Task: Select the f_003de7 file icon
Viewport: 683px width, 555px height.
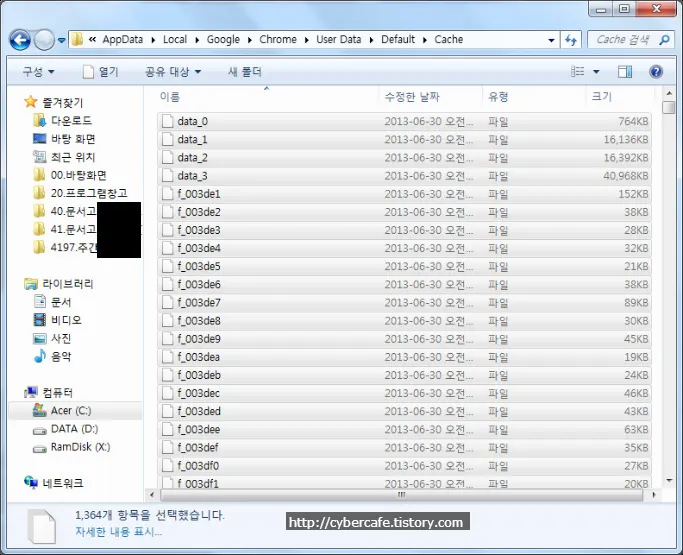Action: click(x=167, y=303)
